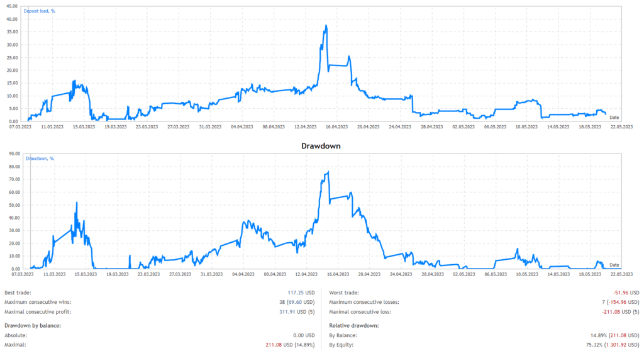
Task: Click the Maximal consecutive profit value 311.91 USD
Action: point(293,311)
